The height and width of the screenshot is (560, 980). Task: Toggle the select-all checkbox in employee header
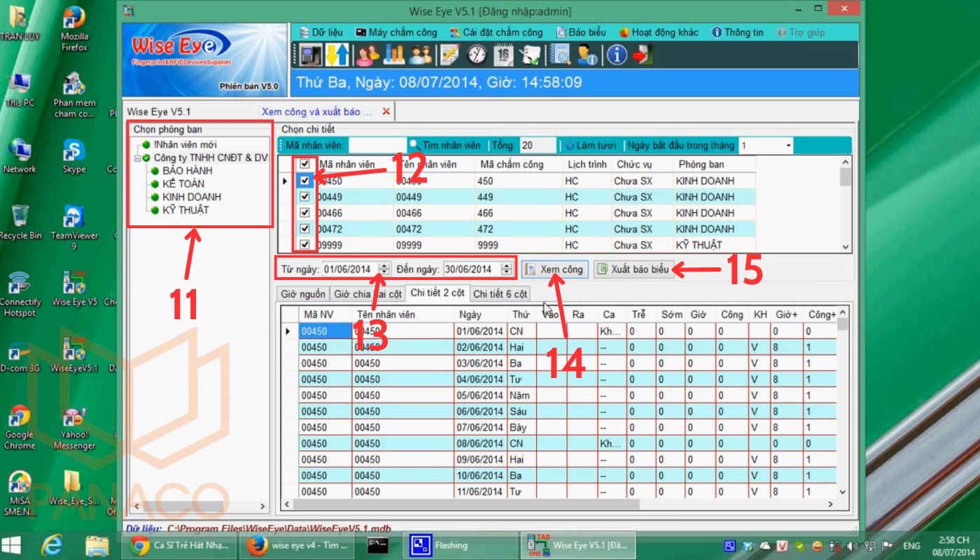click(304, 164)
